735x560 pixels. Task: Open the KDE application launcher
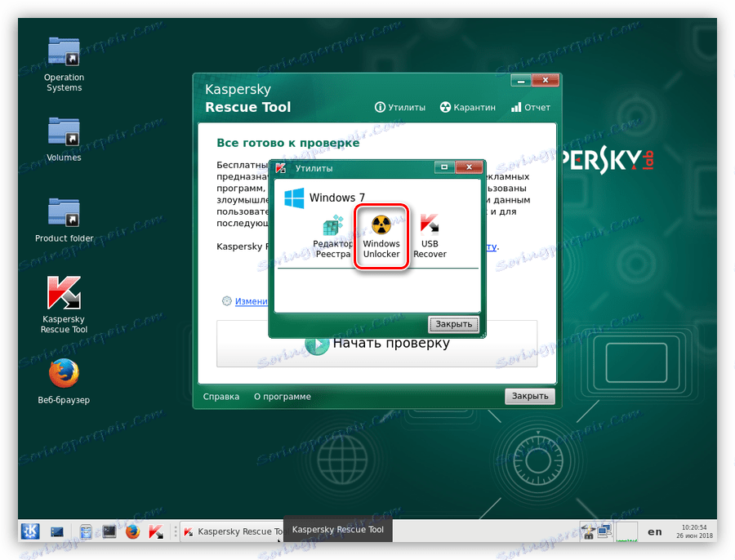[x=29, y=531]
